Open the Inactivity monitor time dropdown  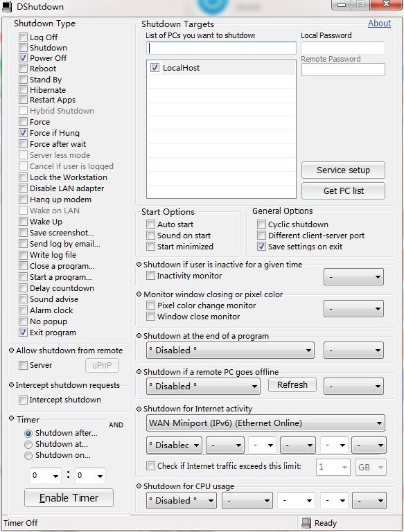point(353,277)
